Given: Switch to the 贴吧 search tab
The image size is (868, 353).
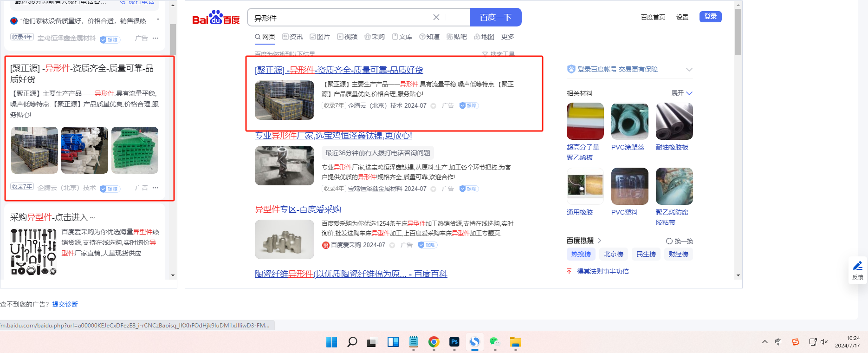Looking at the screenshot, I should pos(457,37).
